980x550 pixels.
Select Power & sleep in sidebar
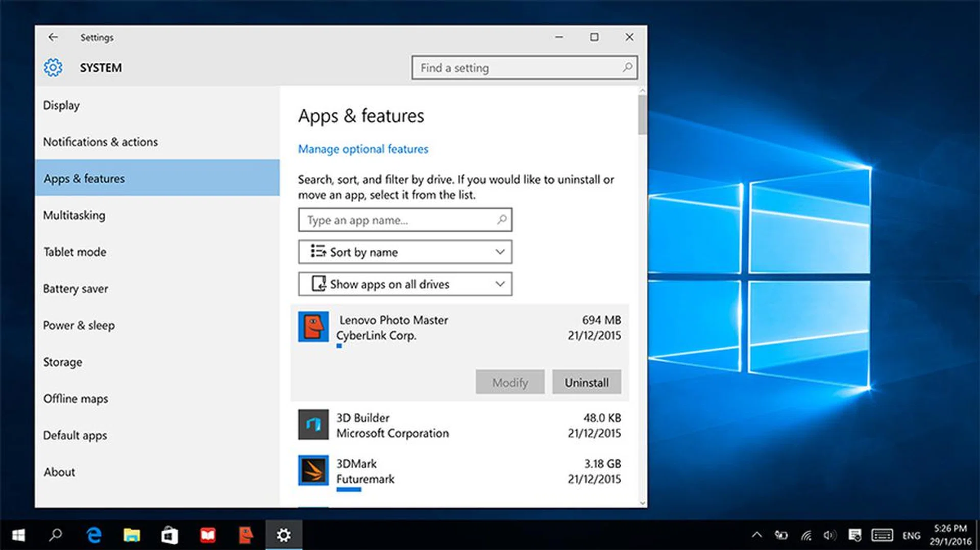pyautogui.click(x=79, y=326)
